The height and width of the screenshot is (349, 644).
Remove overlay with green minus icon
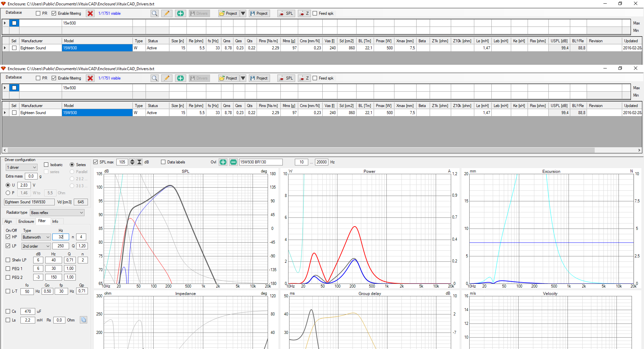click(233, 162)
